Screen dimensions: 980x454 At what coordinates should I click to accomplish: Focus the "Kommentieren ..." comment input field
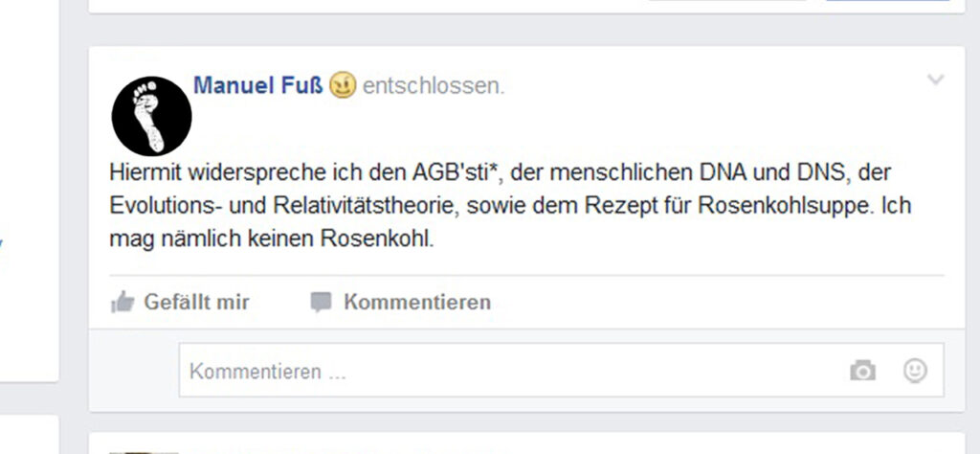click(561, 371)
